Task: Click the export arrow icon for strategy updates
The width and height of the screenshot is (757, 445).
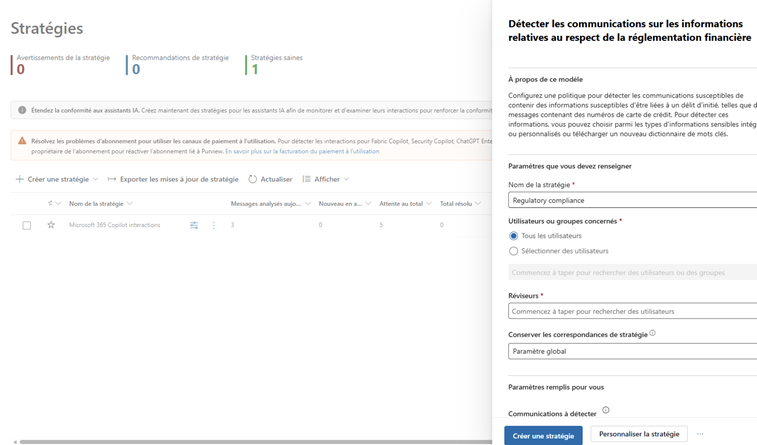Action: click(x=112, y=179)
